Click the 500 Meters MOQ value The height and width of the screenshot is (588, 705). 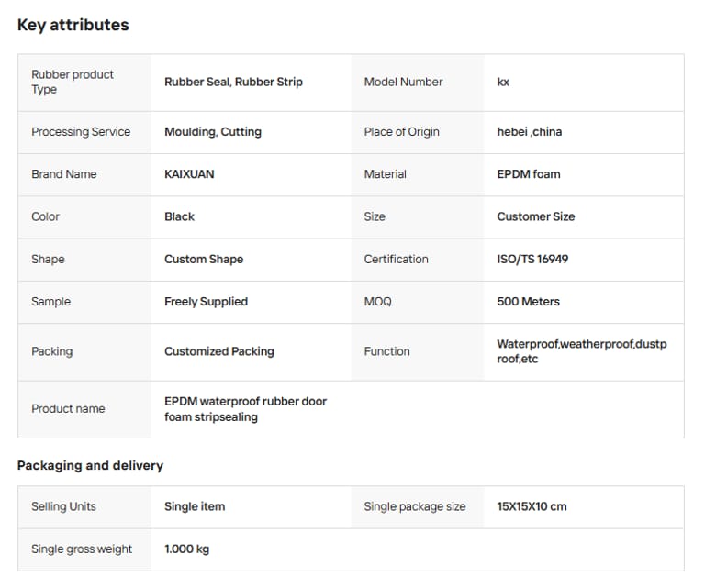click(528, 301)
